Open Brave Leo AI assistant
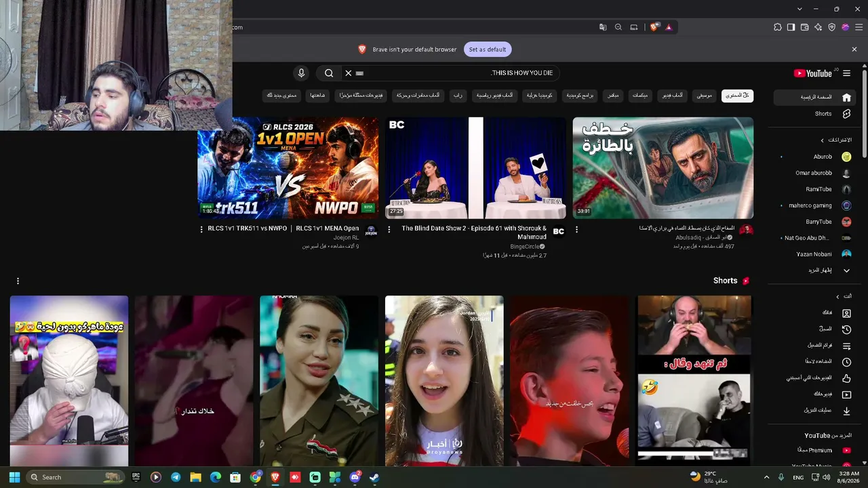 tap(818, 27)
